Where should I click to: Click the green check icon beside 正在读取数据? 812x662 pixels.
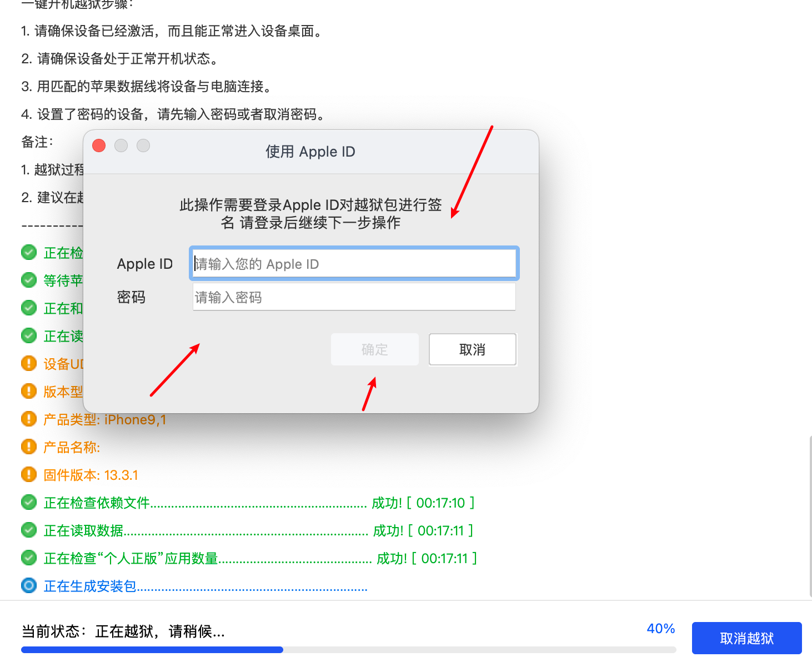click(x=29, y=530)
